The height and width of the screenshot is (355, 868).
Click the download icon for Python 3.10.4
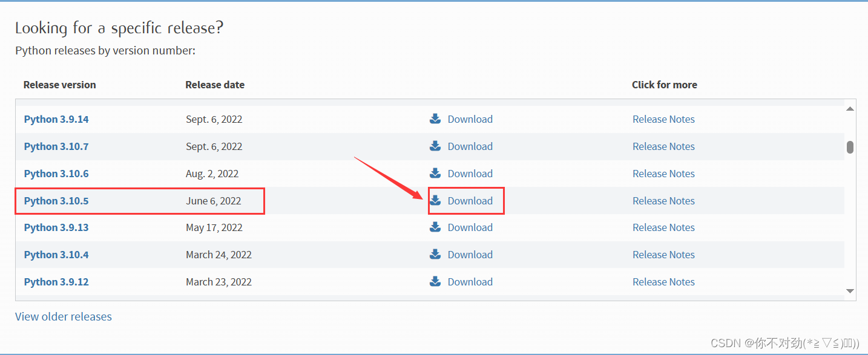[x=435, y=254]
